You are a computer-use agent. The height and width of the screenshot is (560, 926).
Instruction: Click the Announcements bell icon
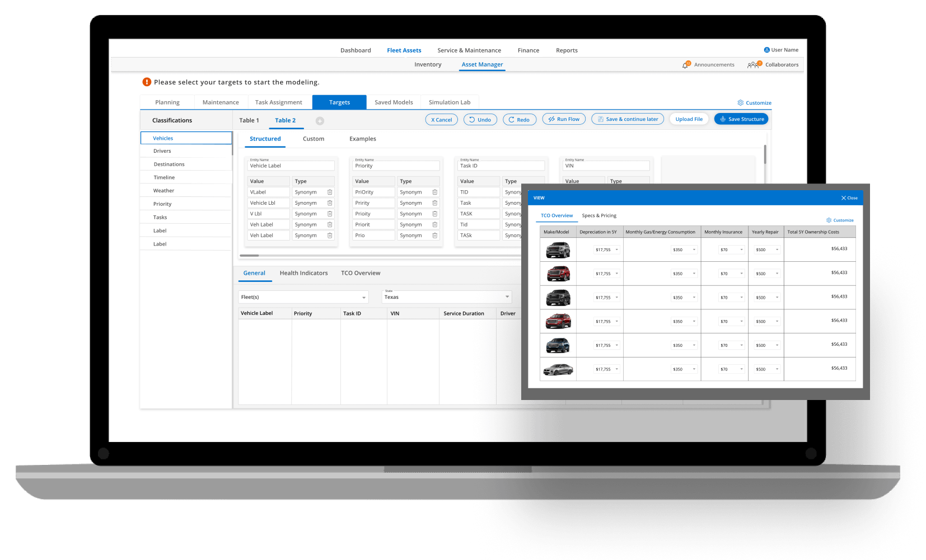(x=685, y=65)
